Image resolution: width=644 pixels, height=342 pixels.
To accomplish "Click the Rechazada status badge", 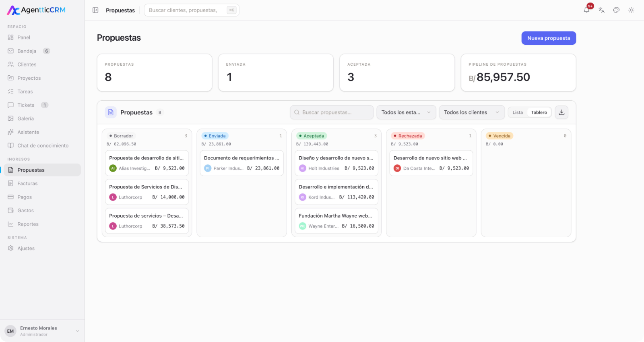I will 408,136.
